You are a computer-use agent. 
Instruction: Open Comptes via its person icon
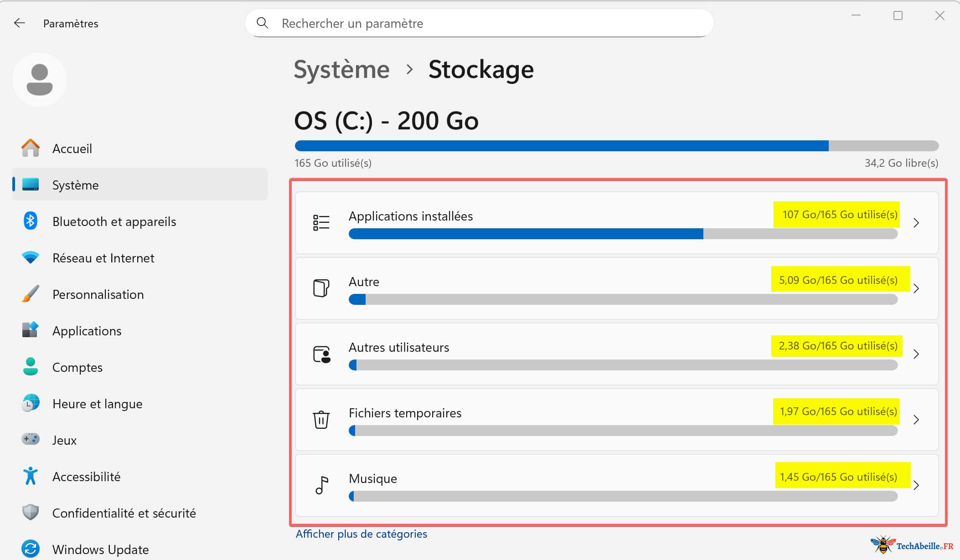(x=30, y=367)
